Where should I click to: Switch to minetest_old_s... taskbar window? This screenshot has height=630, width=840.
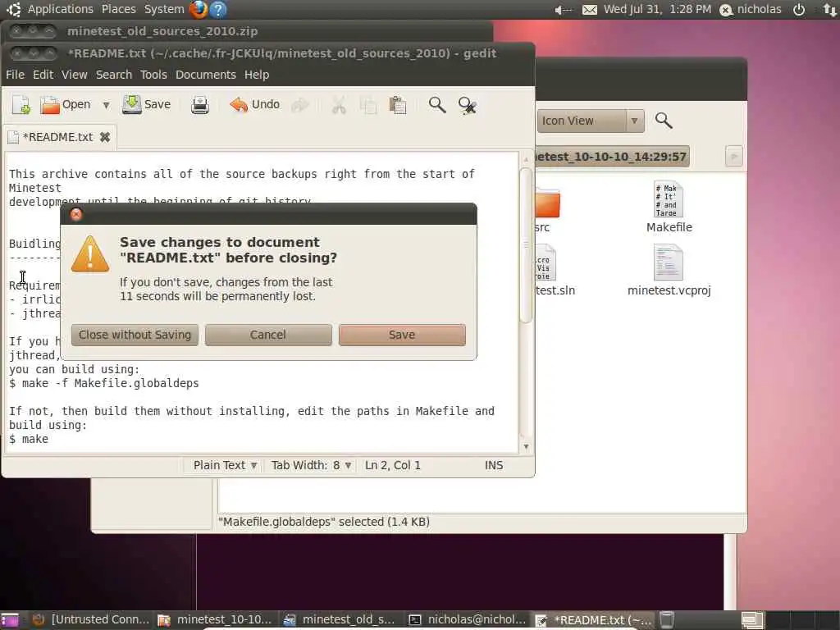[x=339, y=620]
